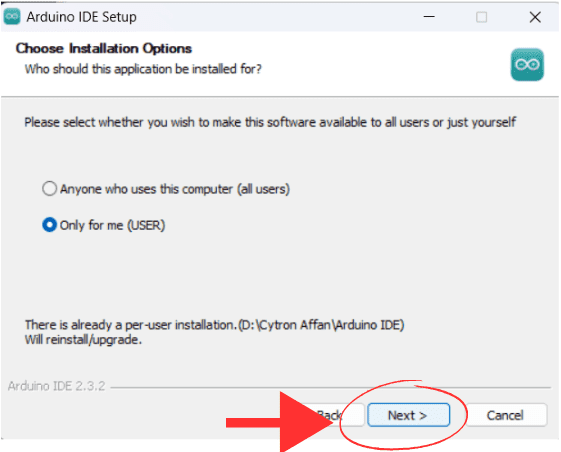This screenshot has width=561, height=452.
Task: Click the 'Arduino IDE 2.3.2' version label
Action: point(57,386)
